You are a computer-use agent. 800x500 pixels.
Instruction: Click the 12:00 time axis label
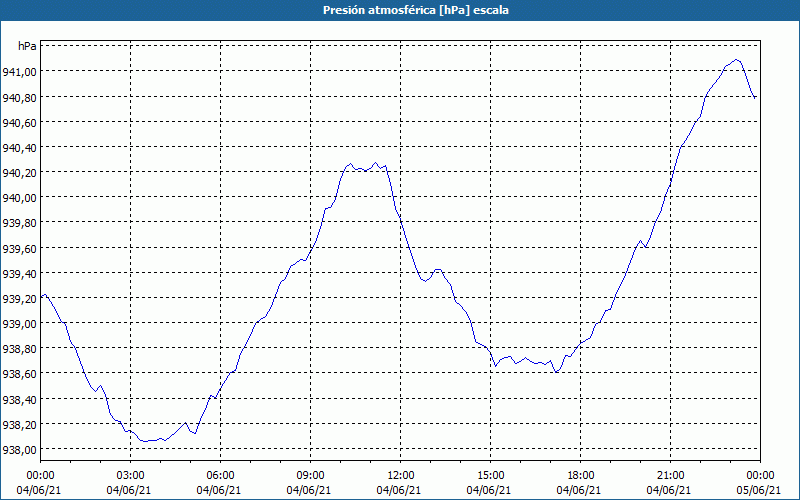tap(401, 476)
